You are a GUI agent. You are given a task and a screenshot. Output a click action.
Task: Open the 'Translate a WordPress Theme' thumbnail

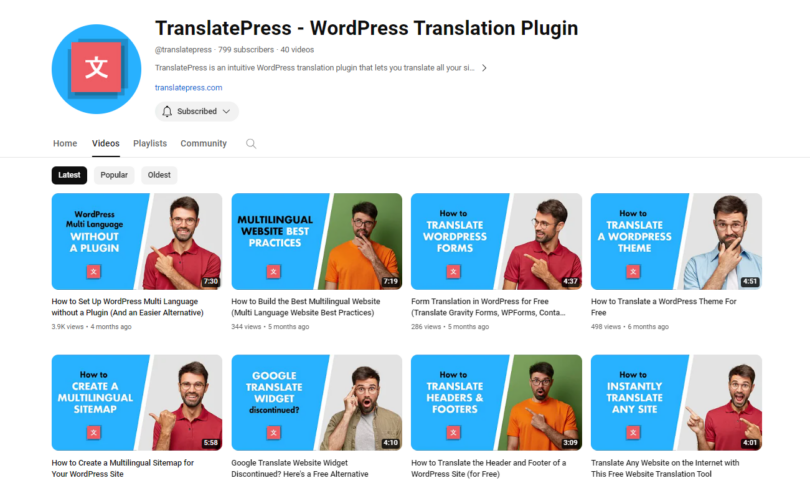[x=676, y=241]
